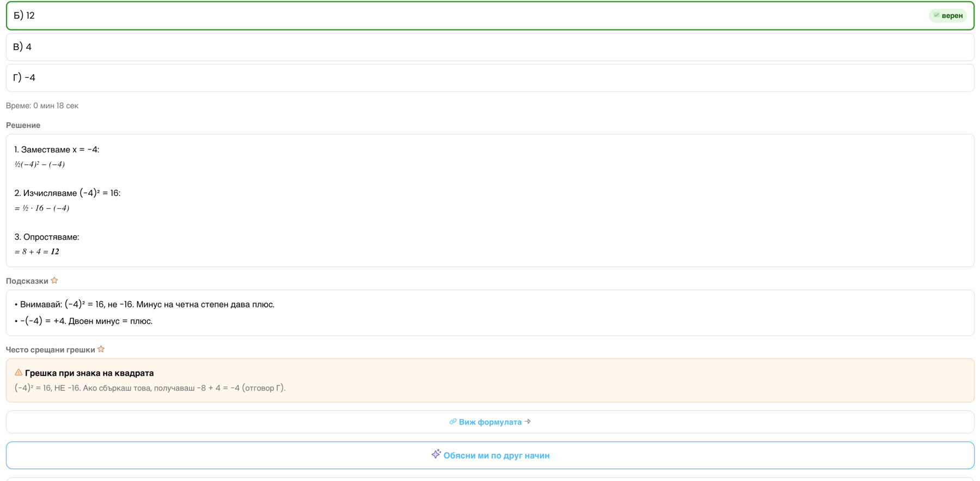The height and width of the screenshot is (481, 980).
Task: Click step 2 text Изчисляваме (−4)² = 16
Action: point(68,193)
